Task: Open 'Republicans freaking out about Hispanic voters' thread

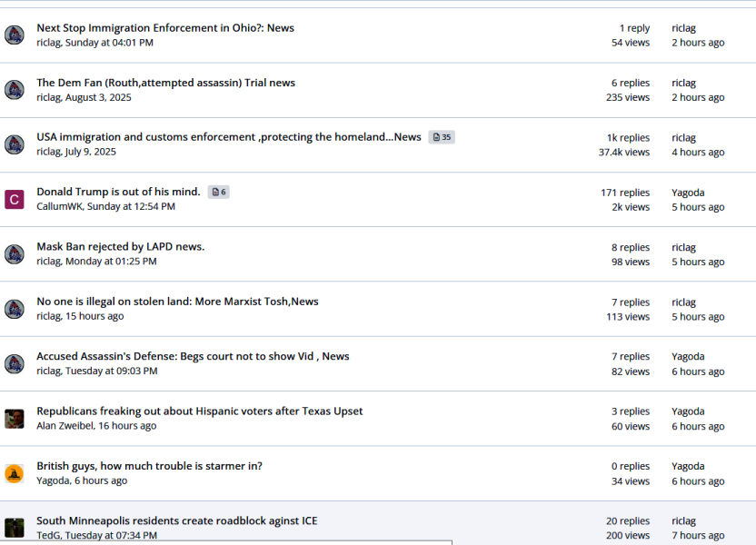Action: (199, 411)
